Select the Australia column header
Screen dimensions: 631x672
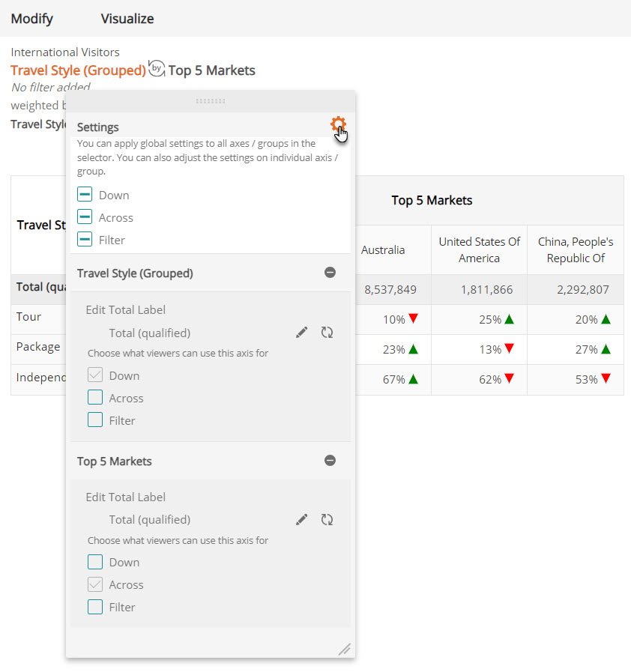coord(383,249)
